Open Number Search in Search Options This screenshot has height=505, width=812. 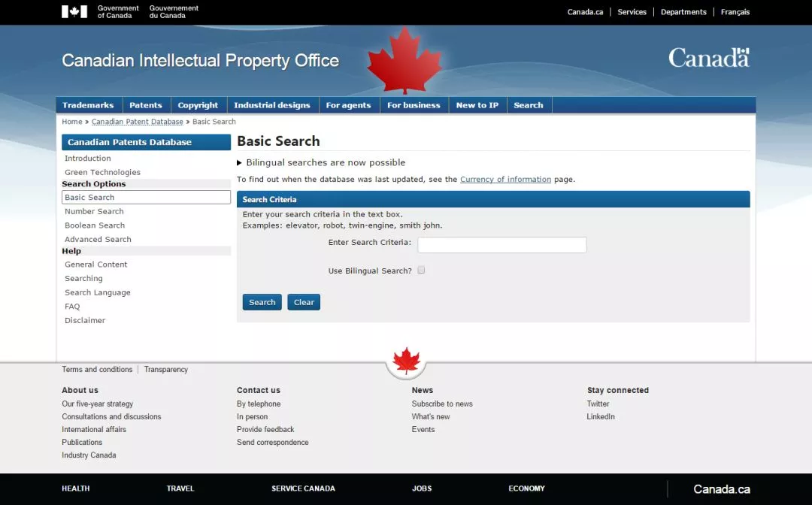tap(94, 211)
